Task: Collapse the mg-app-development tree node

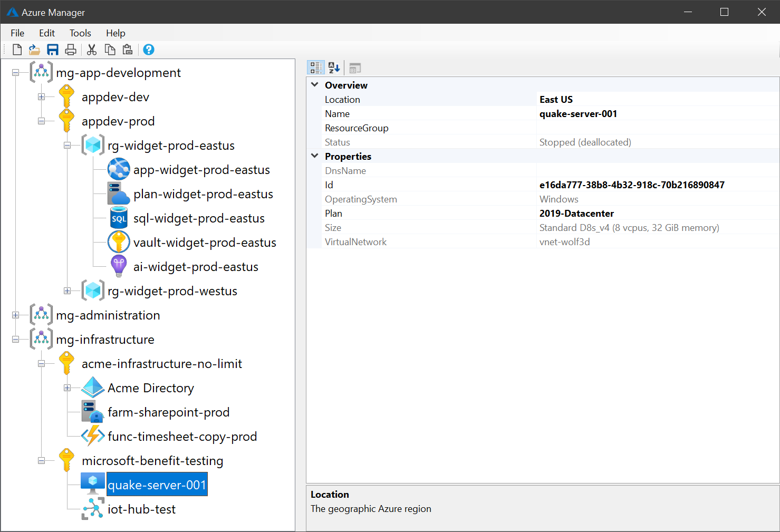Action: (16, 73)
